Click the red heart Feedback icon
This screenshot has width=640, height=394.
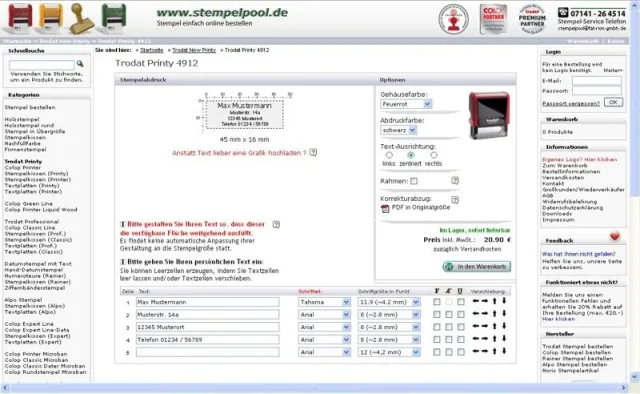(x=615, y=236)
